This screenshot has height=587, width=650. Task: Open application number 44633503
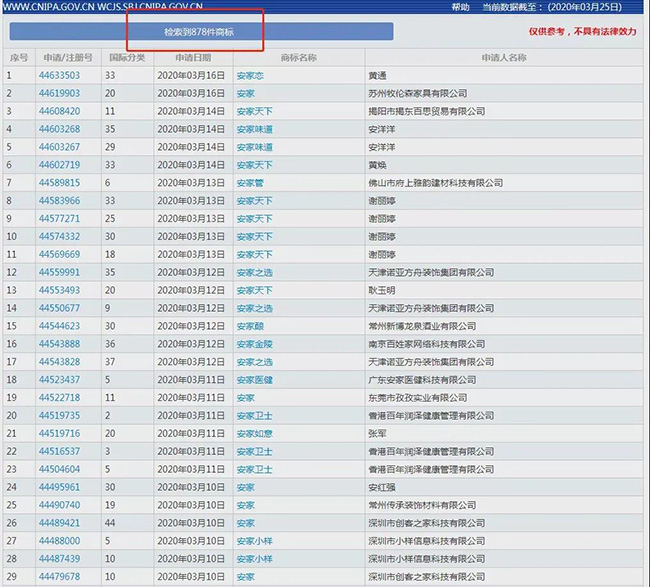(59, 75)
